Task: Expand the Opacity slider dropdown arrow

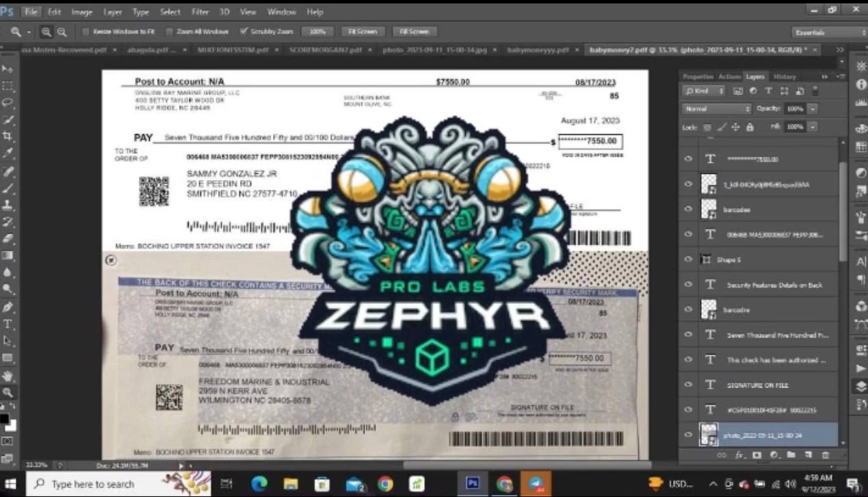Action: click(812, 109)
